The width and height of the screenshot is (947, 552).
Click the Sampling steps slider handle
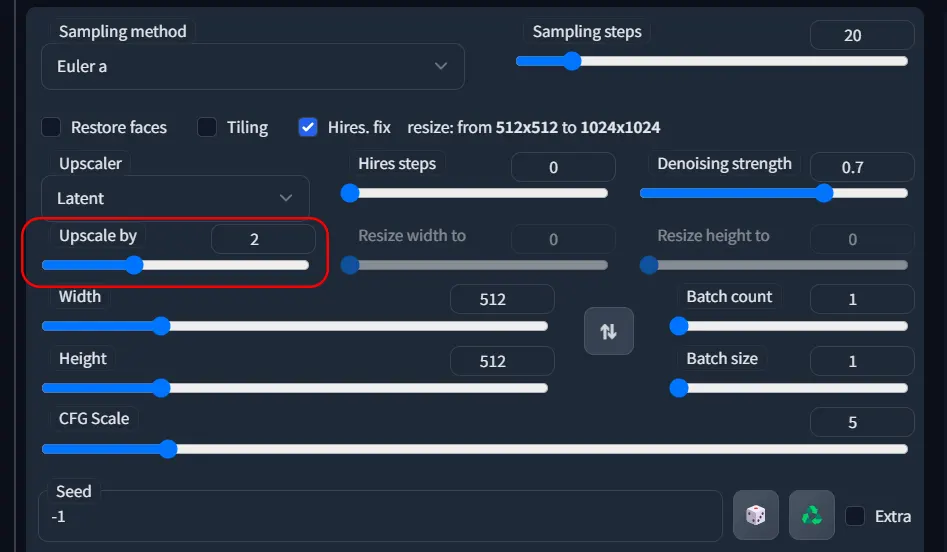point(571,61)
